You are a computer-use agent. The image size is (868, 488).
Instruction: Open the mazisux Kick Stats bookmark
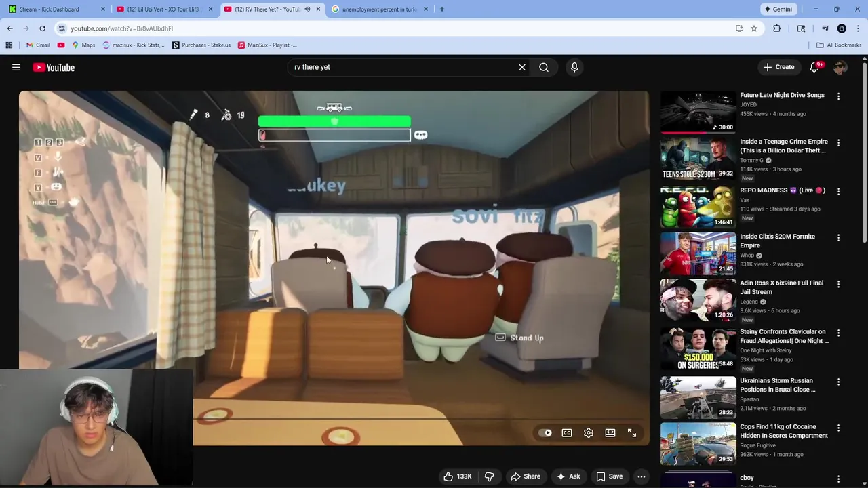pyautogui.click(x=134, y=45)
